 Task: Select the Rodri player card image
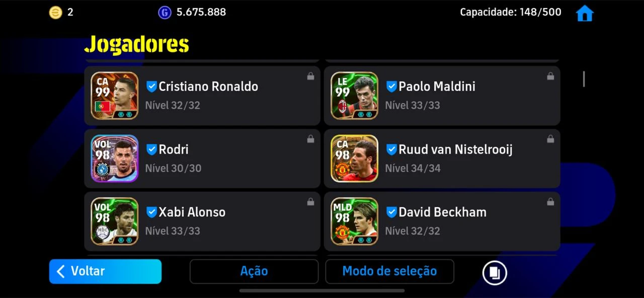[x=115, y=159]
